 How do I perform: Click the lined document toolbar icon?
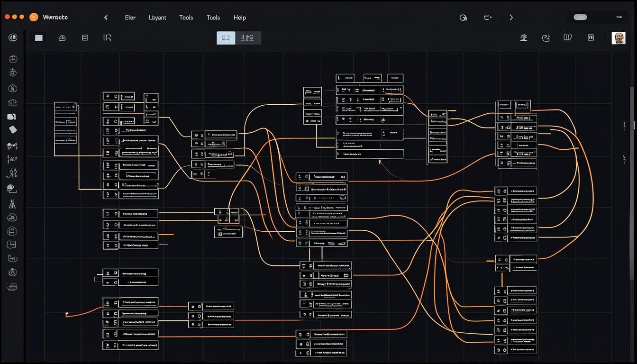[85, 38]
